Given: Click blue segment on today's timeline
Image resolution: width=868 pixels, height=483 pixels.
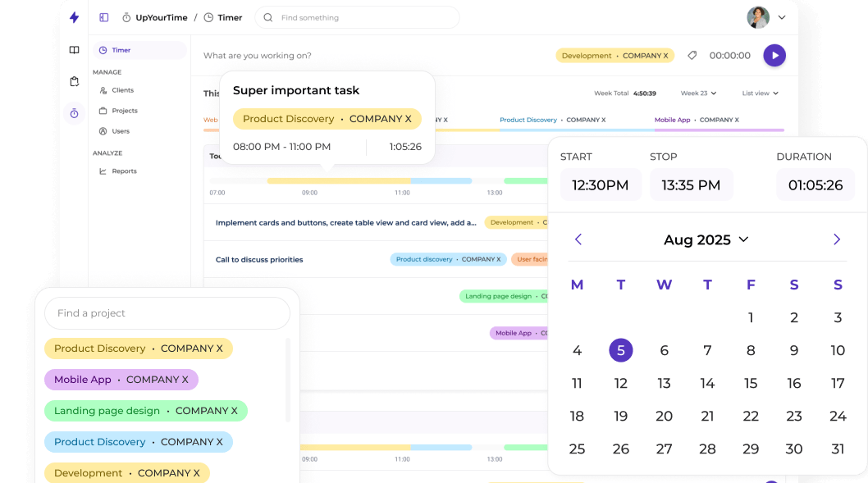Looking at the screenshot, I should point(441,181).
